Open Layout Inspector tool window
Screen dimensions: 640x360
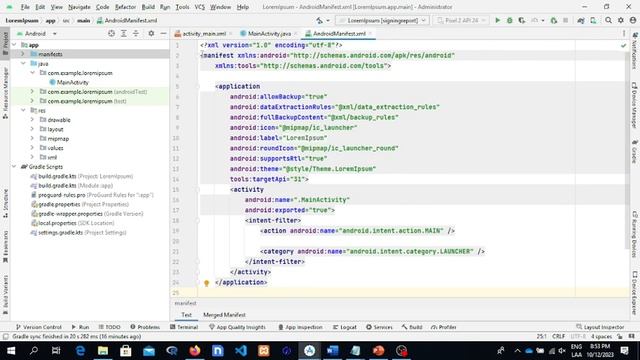600,327
